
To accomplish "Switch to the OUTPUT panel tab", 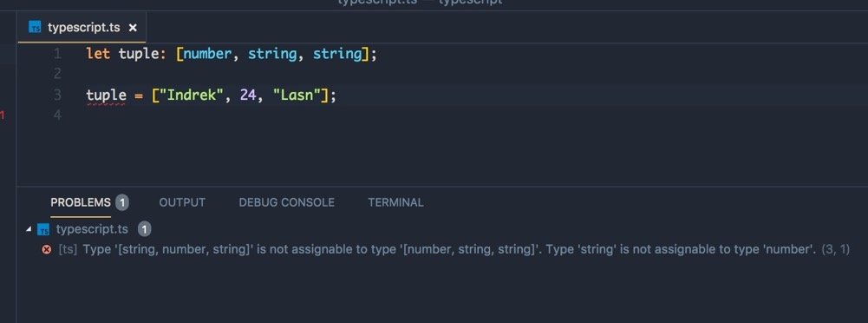I will coord(182,203).
